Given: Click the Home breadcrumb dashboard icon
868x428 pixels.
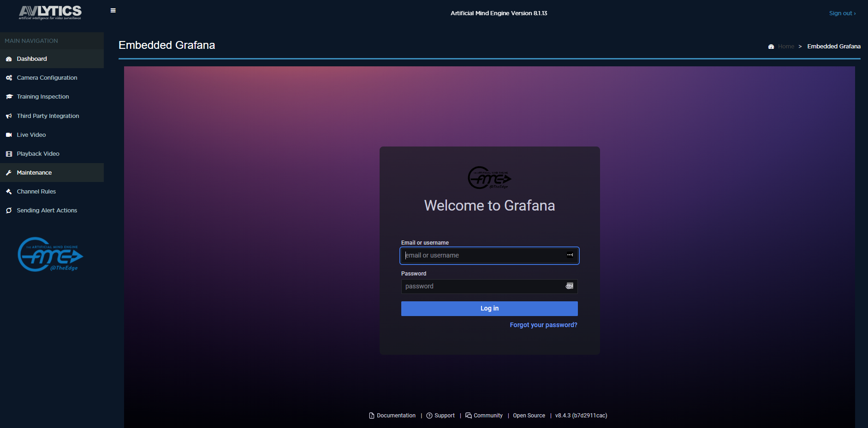Looking at the screenshot, I should [x=771, y=47].
